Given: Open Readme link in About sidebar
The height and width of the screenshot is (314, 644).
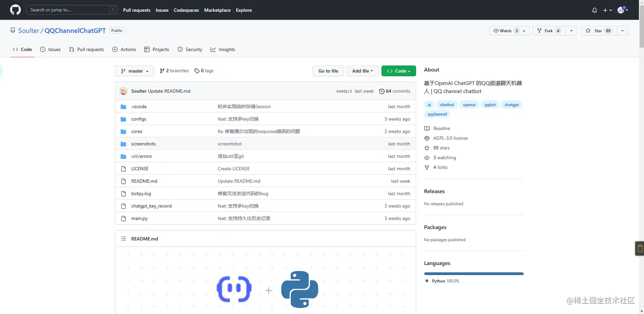Looking at the screenshot, I should pyautogui.click(x=437, y=128).
